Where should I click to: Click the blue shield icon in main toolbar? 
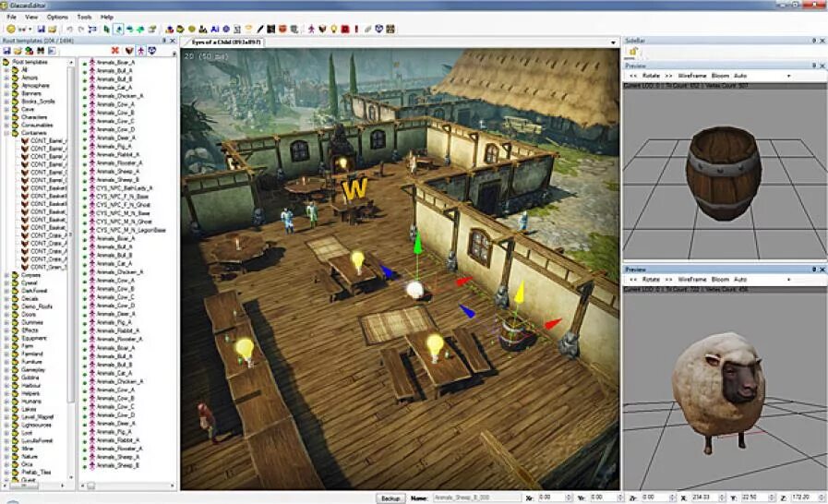379,29
